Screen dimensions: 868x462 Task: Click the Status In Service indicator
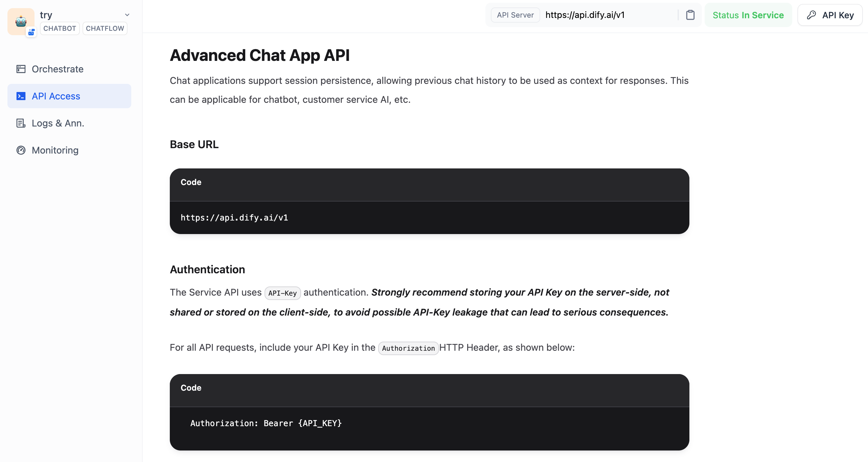point(748,15)
